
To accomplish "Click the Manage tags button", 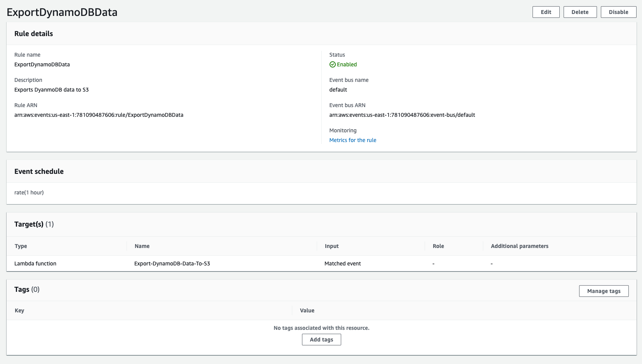I will coord(604,291).
